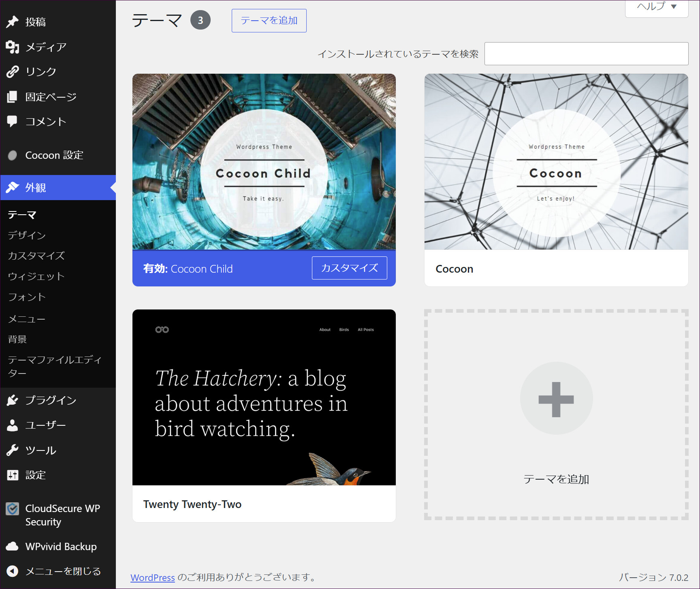Viewport: 700px width, 589px height.
Task: Click the media icon beside メディア
Action: click(13, 47)
